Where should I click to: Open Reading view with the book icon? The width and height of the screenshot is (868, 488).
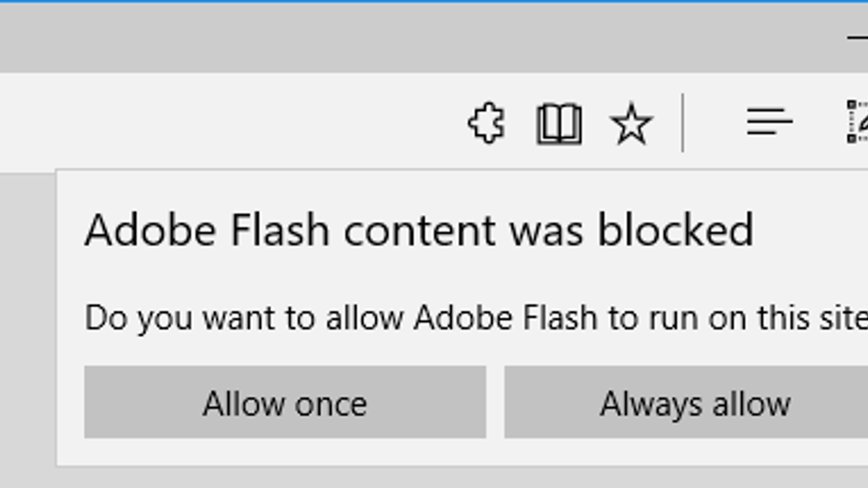(x=559, y=124)
